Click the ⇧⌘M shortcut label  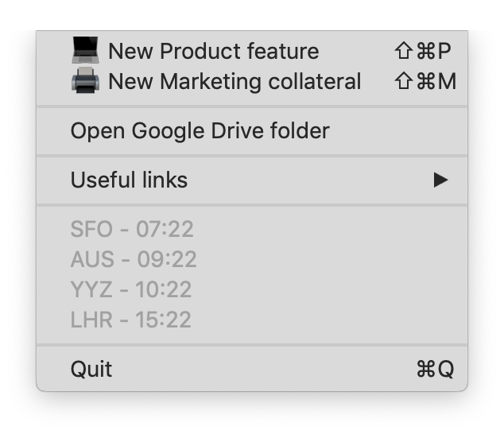(425, 81)
